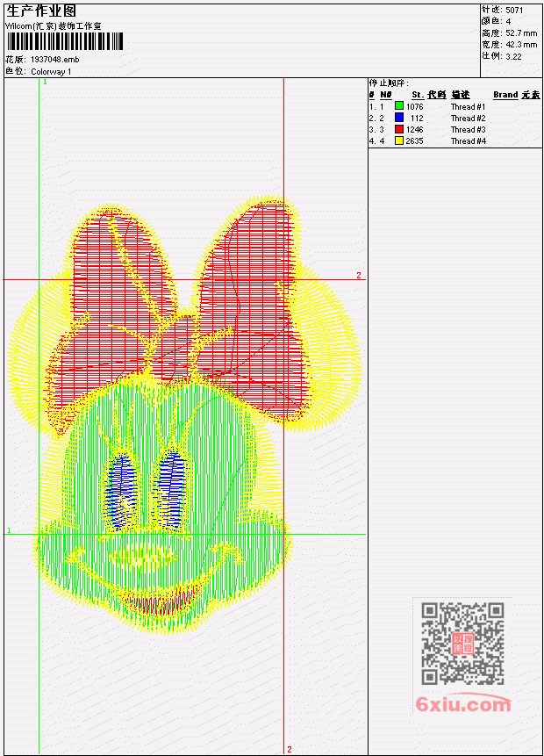Click the left blue eye of the design
Viewport: 544px width, 756px height.
(x=119, y=491)
